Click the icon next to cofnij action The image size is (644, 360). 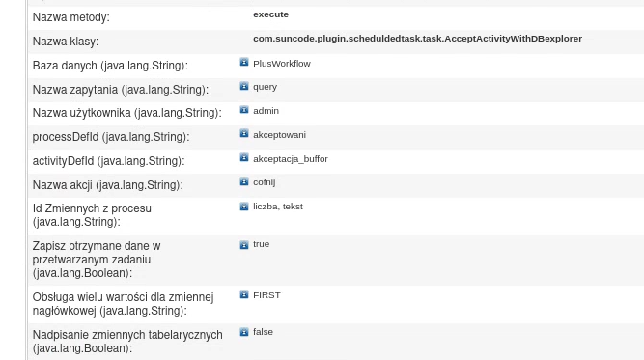[244, 181]
